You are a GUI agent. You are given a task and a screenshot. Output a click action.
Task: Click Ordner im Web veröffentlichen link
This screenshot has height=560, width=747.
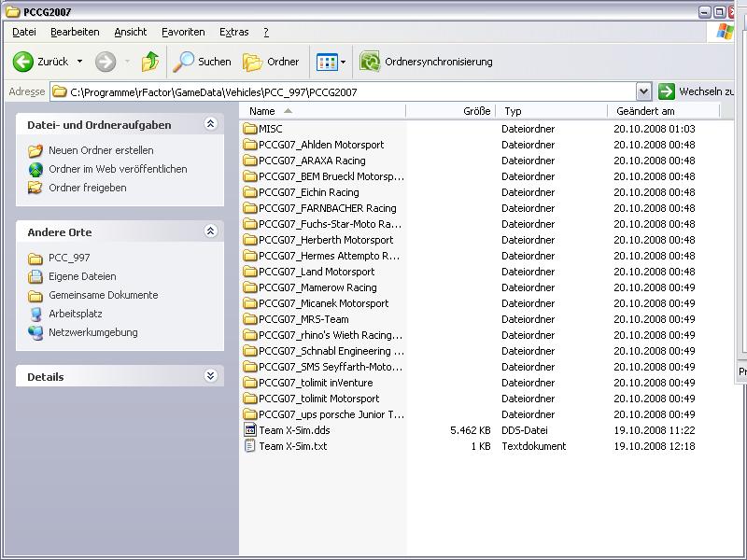pyautogui.click(x=118, y=169)
